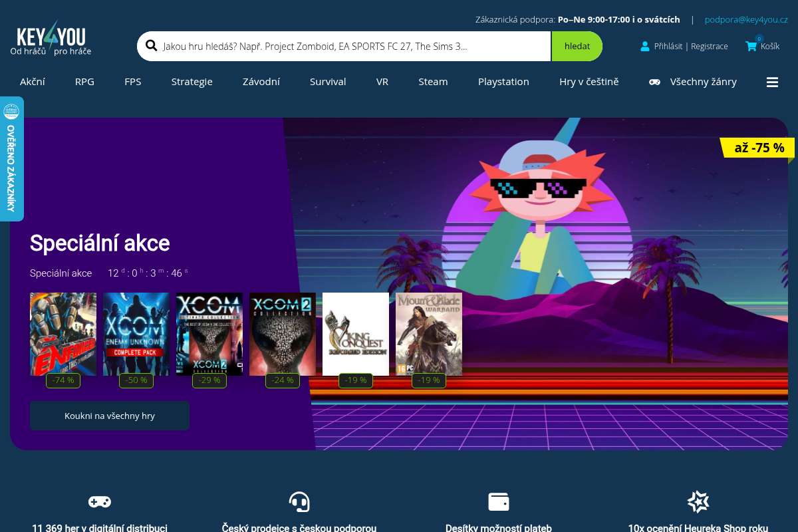Click the gamepad icon above 11 369 her

[100, 501]
